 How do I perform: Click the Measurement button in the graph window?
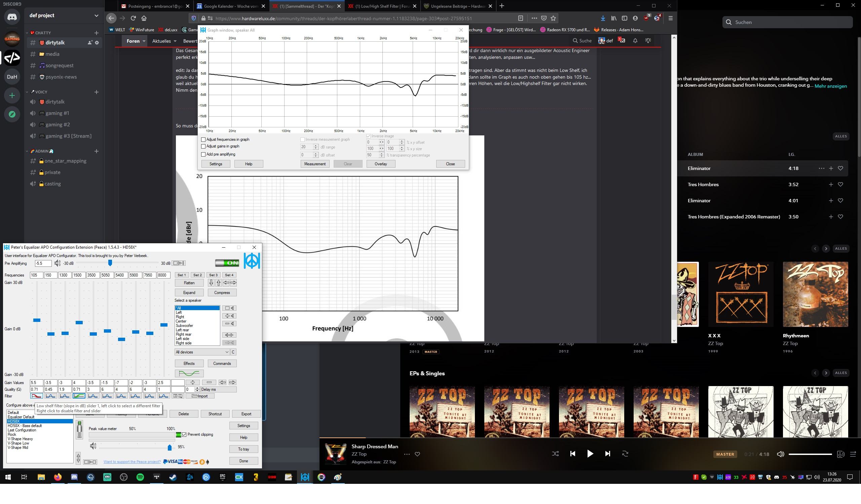pyautogui.click(x=315, y=164)
